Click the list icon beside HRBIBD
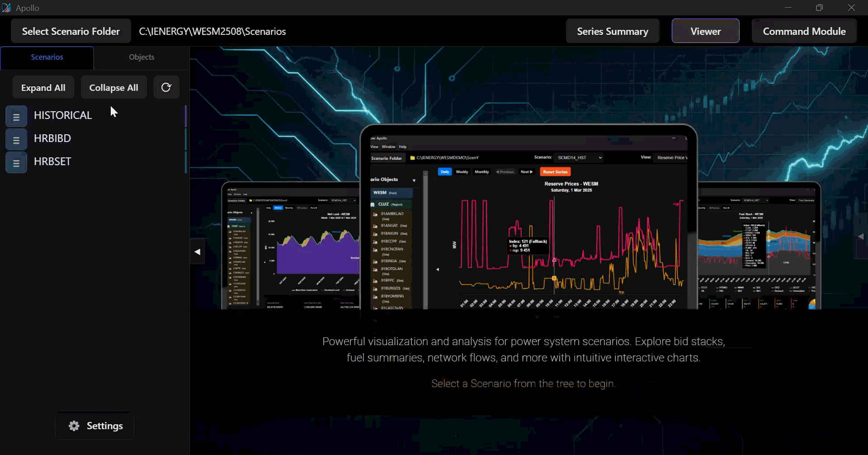868x455 pixels. pyautogui.click(x=16, y=139)
